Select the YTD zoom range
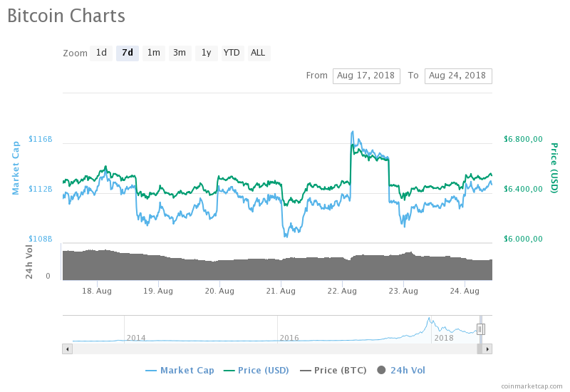Screen dimensions: 570x392 coord(232,53)
